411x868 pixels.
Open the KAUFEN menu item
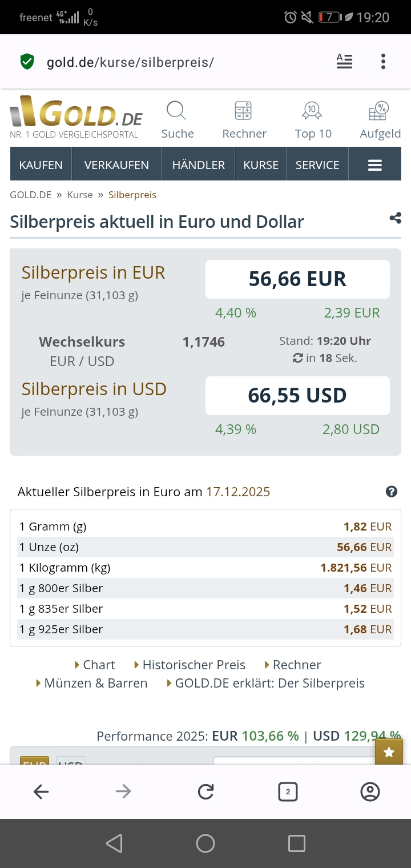click(41, 165)
